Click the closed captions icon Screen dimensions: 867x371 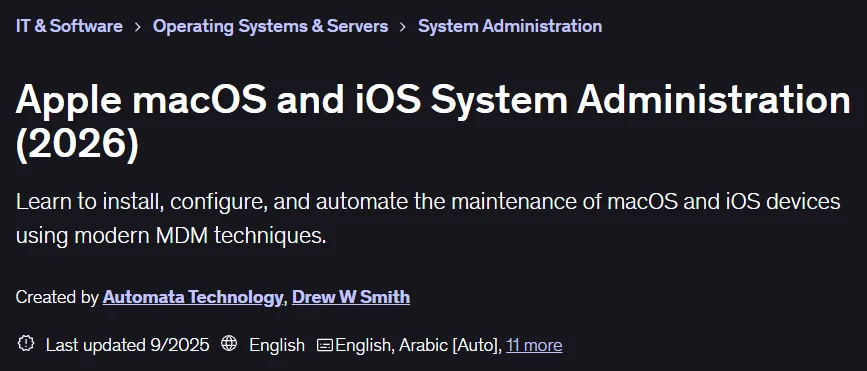325,346
